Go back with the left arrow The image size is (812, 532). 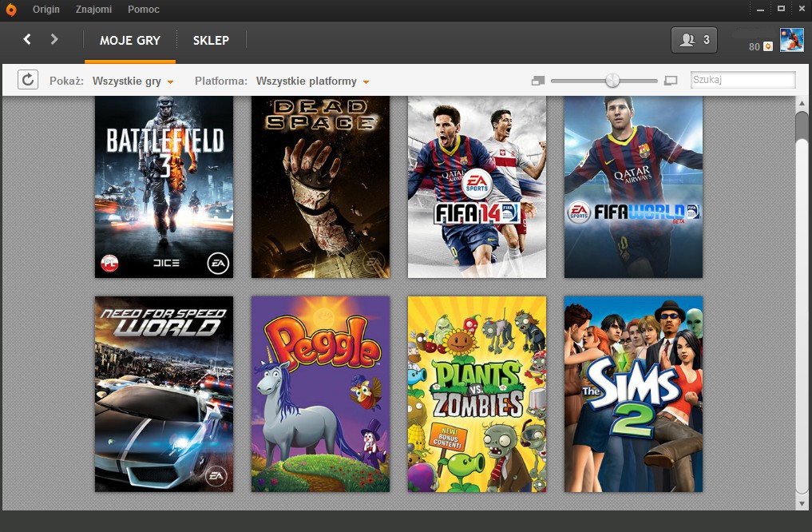tap(27, 39)
